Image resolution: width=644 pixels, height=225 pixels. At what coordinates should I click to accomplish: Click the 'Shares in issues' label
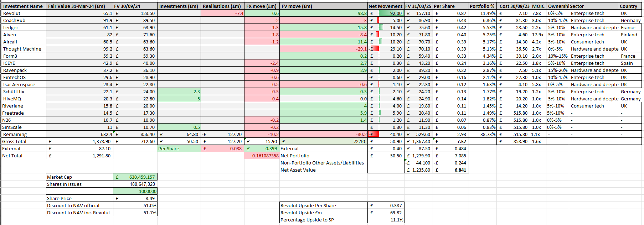point(79,184)
